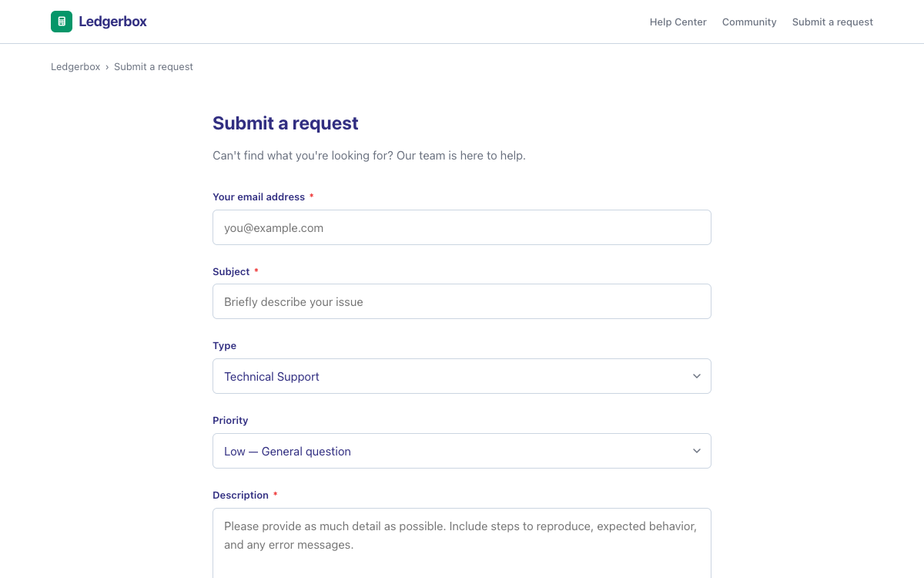Screen dimensions: 924x578
Task: Go to Ledgerbox in the breadcrumb
Action: [x=75, y=67]
